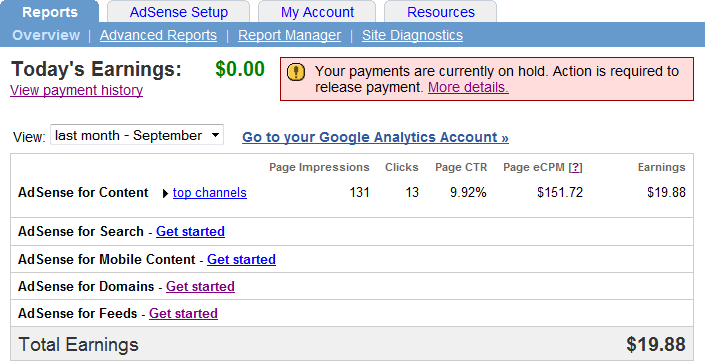The height and width of the screenshot is (361, 705).
Task: Switch to the Reports tab
Action: pyautogui.click(x=49, y=12)
